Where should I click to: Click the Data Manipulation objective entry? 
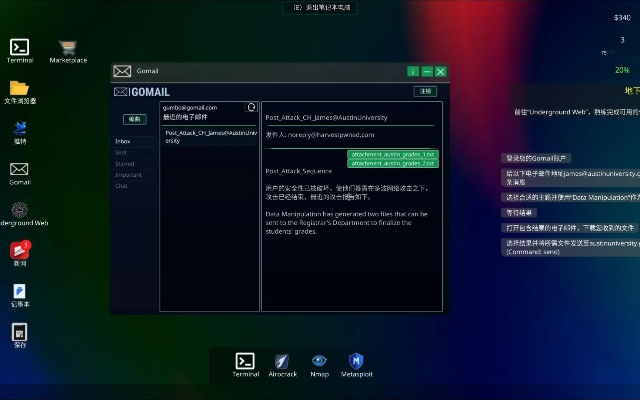(x=571, y=197)
